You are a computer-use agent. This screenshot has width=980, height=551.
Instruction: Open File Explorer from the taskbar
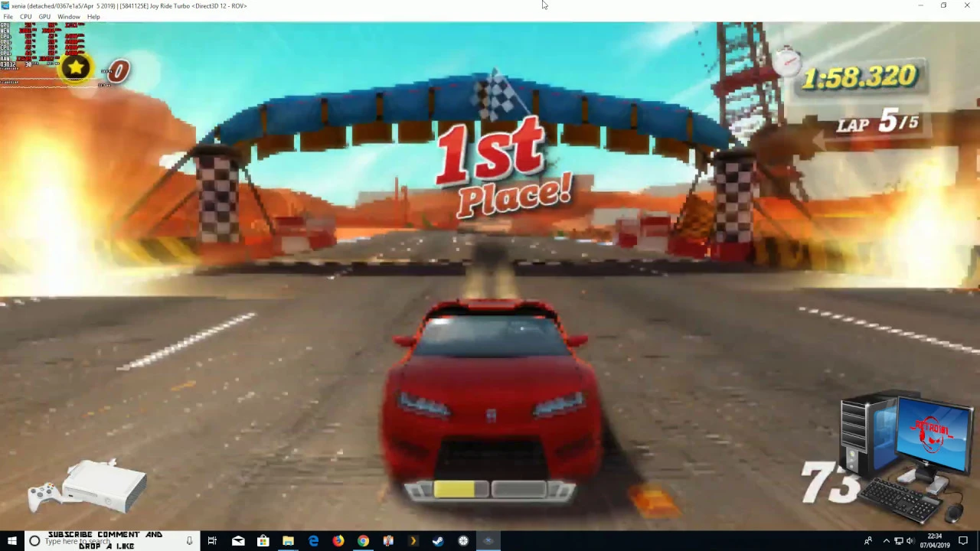pos(288,541)
